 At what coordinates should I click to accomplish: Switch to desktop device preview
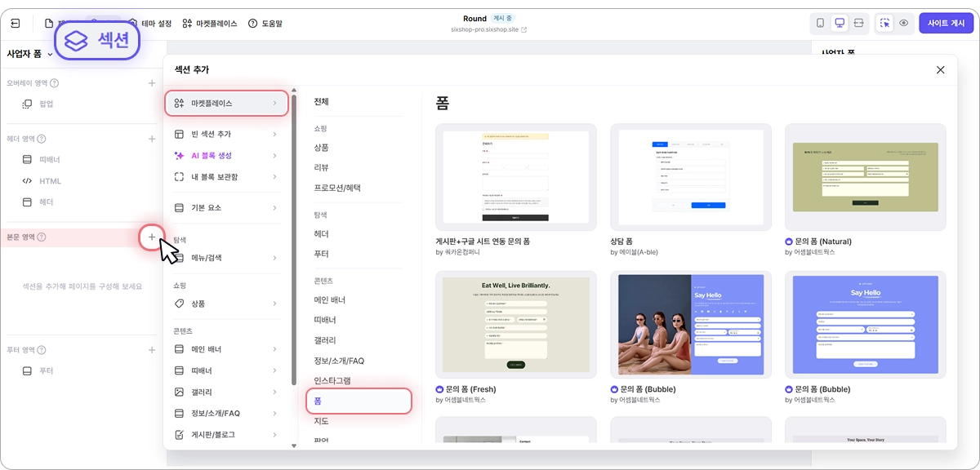[x=840, y=24]
